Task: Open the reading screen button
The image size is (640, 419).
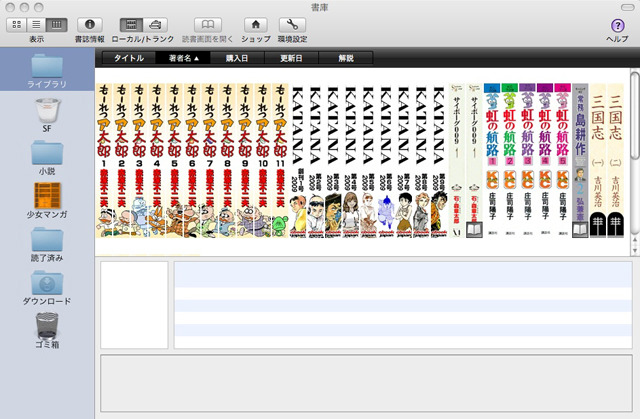Action: (x=208, y=25)
